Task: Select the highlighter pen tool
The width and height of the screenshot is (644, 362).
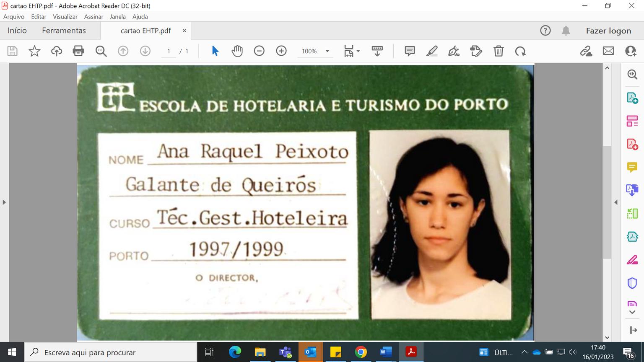Action: (432, 51)
